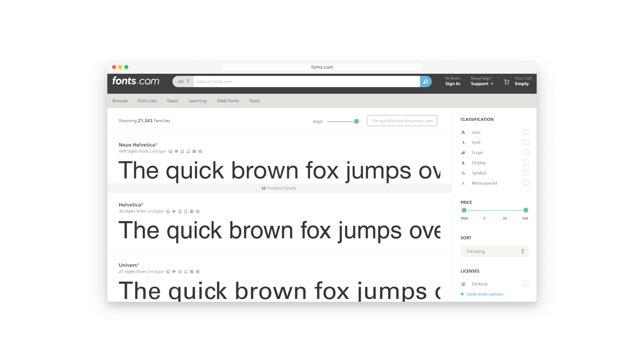644x362 pixels.
Task: Click the preview text input field
Action: pyautogui.click(x=401, y=121)
